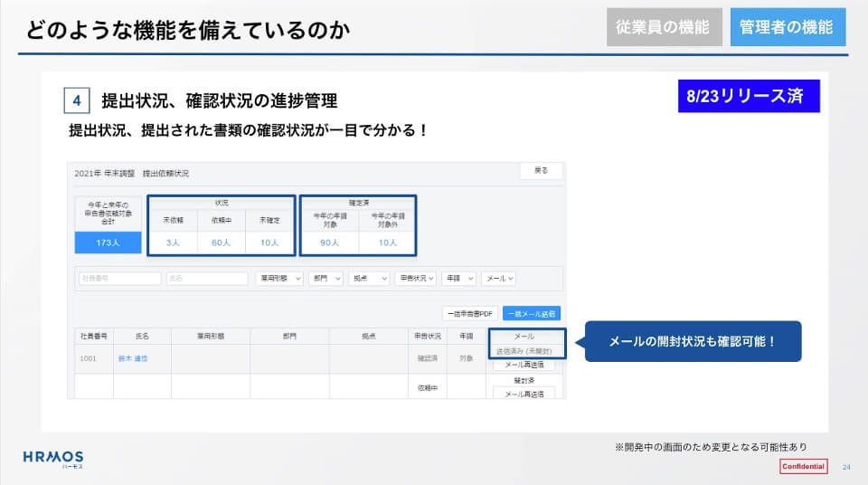Click the 60人 count under 依頼中
The image size is (868, 485).
point(221,242)
